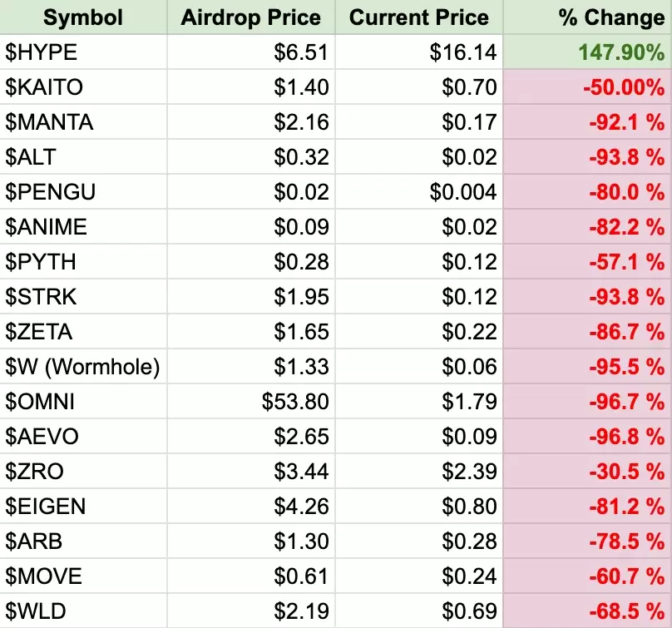Select the % Change column header
The width and height of the screenshot is (672, 628).
(587, 17)
